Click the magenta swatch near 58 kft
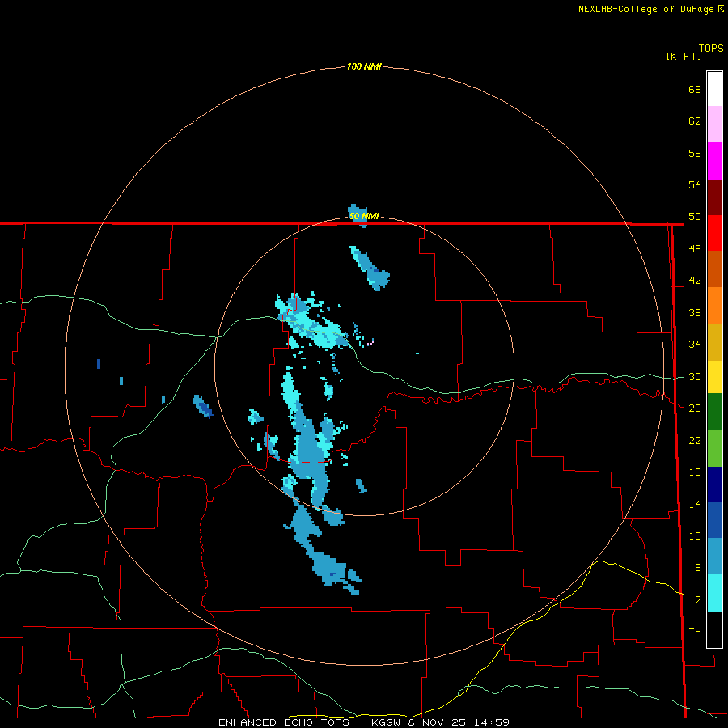 714,161
